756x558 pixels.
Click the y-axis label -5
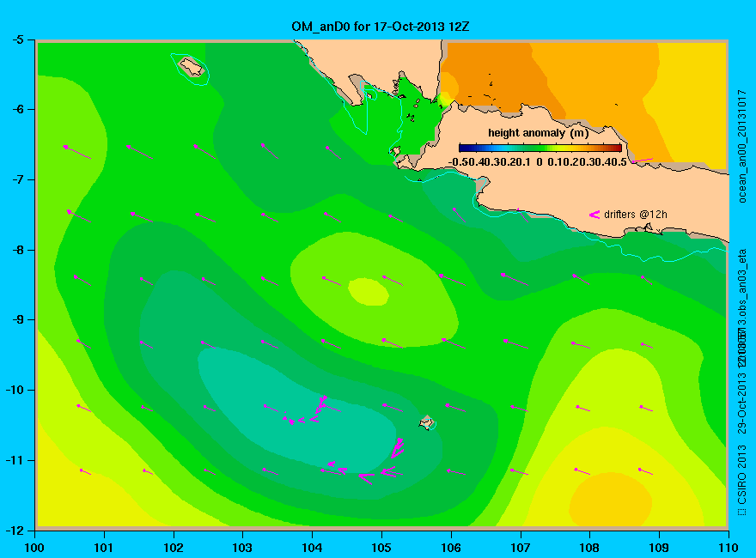click(x=17, y=39)
